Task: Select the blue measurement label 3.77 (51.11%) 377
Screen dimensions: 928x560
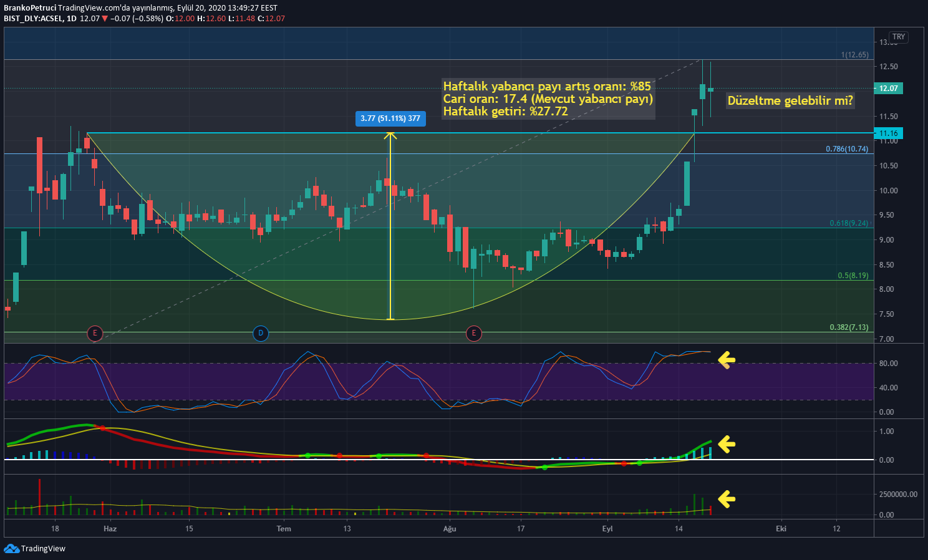Action: point(390,118)
